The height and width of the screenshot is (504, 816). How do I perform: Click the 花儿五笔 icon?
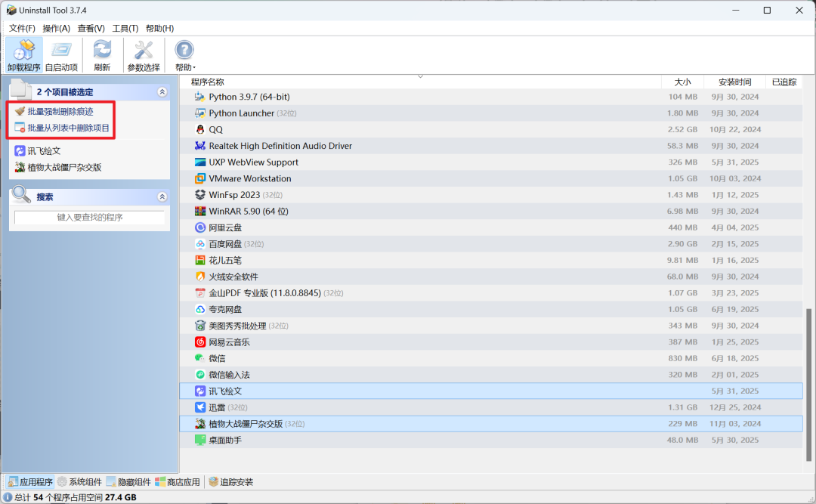199,261
